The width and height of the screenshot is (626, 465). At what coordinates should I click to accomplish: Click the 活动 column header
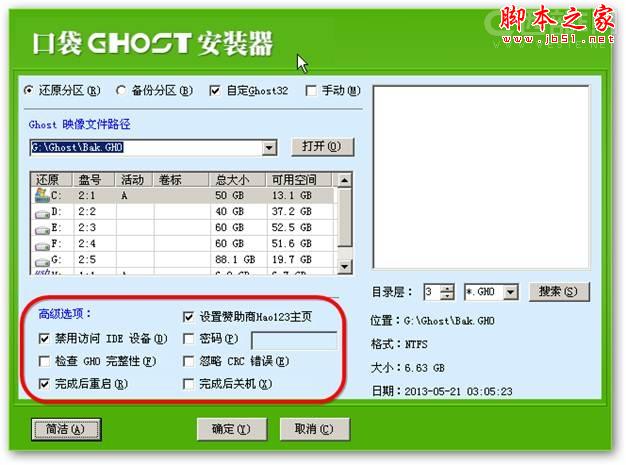[x=134, y=180]
